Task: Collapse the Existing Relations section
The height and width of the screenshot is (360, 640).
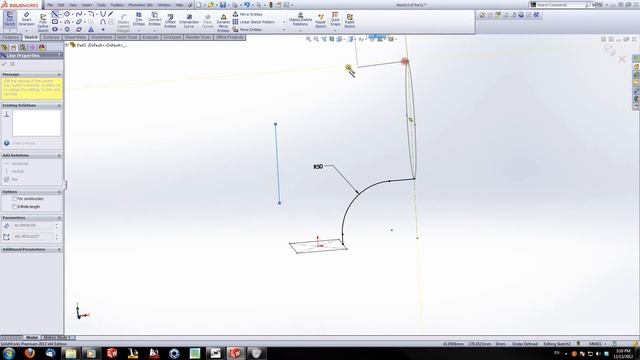Action: (59, 105)
